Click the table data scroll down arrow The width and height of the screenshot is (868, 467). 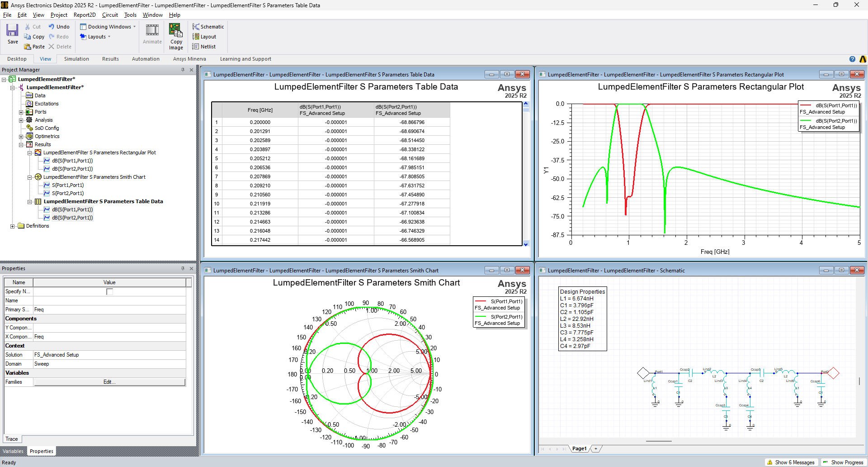526,244
